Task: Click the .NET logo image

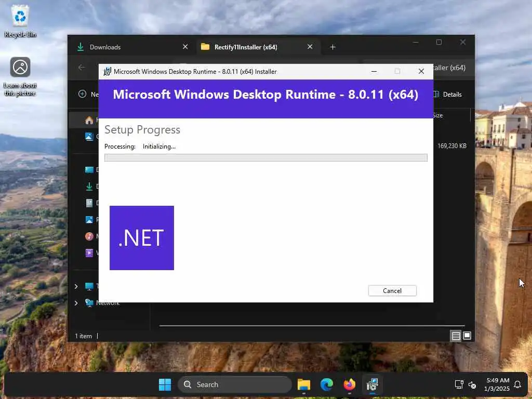Action: [x=142, y=238]
